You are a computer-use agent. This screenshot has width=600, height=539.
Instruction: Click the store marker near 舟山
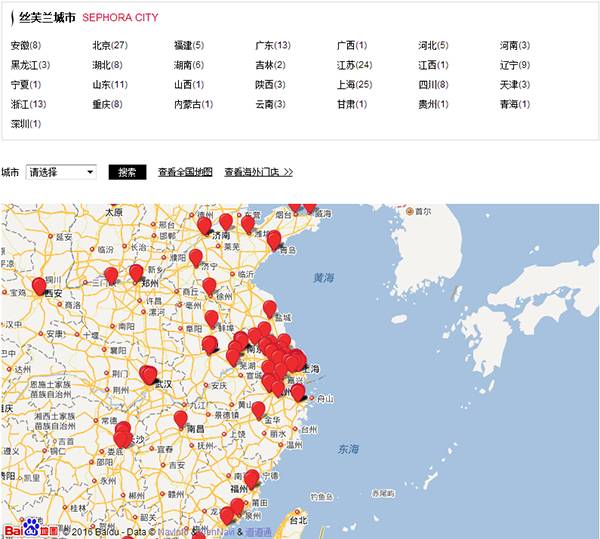pos(298,393)
